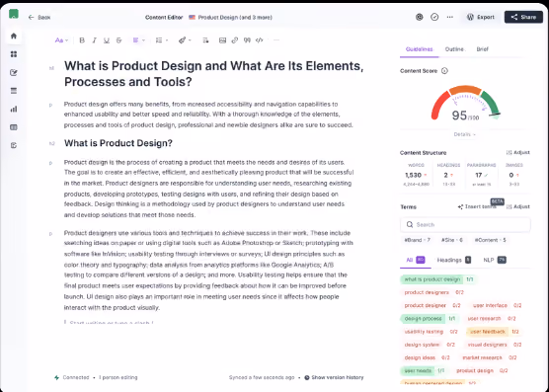The image size is (549, 392).
Task: Apply bold formatting
Action: (x=82, y=40)
